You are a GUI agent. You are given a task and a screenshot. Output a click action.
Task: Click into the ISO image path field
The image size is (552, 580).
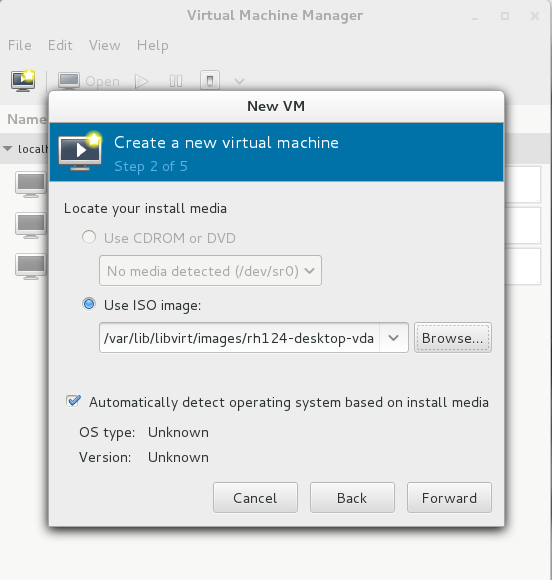[x=239, y=338]
